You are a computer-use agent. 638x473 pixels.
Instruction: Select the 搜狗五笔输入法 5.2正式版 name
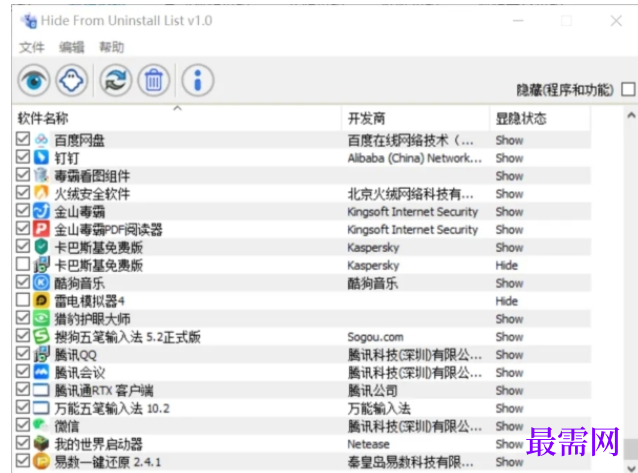tap(128, 337)
